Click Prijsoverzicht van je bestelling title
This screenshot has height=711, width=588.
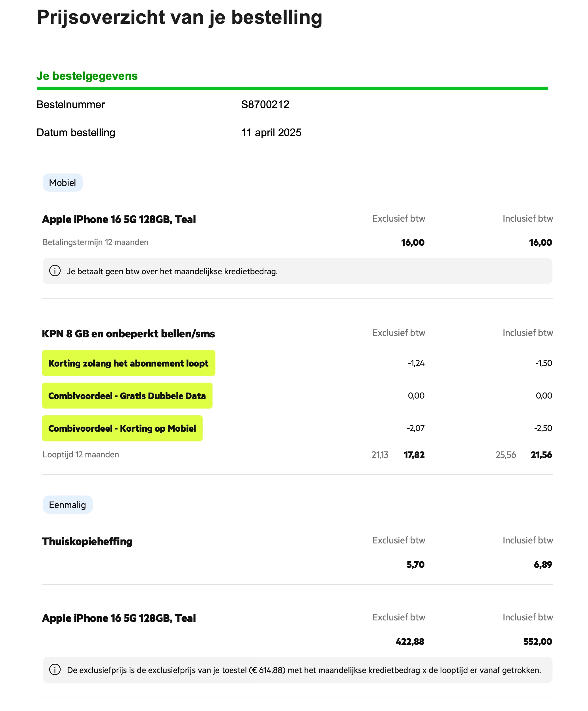[x=179, y=17]
